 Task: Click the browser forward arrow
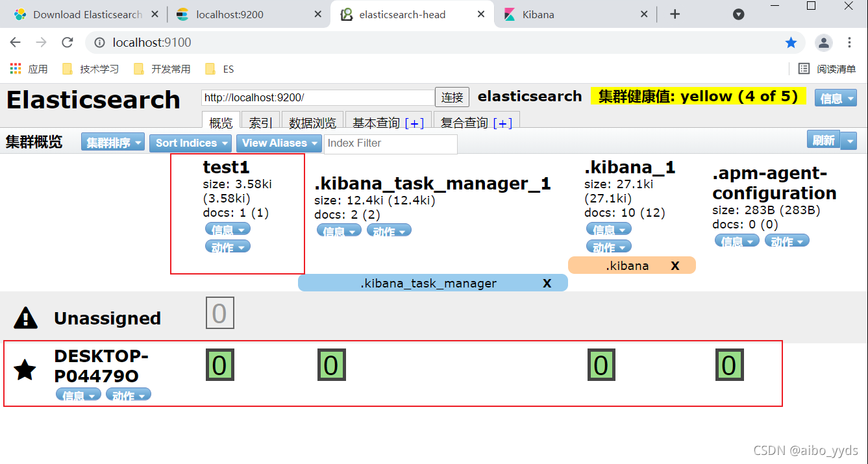[41, 42]
